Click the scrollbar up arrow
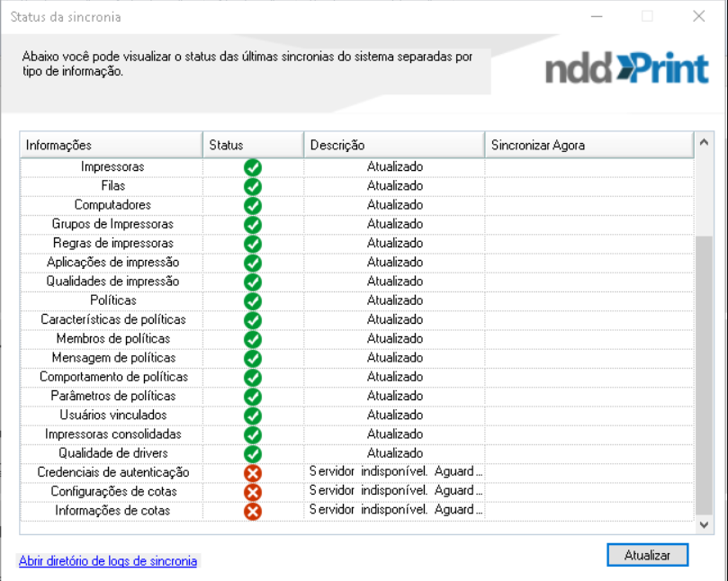Image resolution: width=728 pixels, height=581 pixels. click(705, 143)
